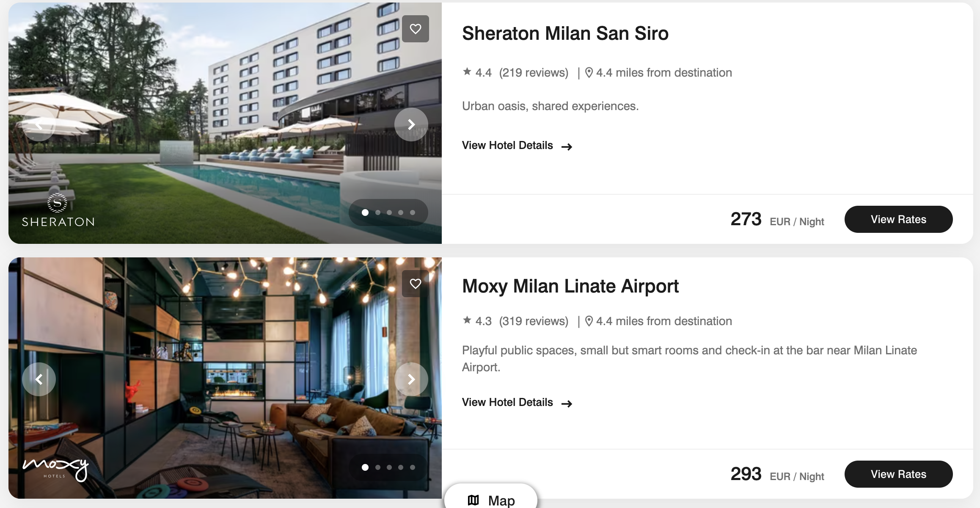Show next photo of Sheraton hotel

tap(411, 124)
